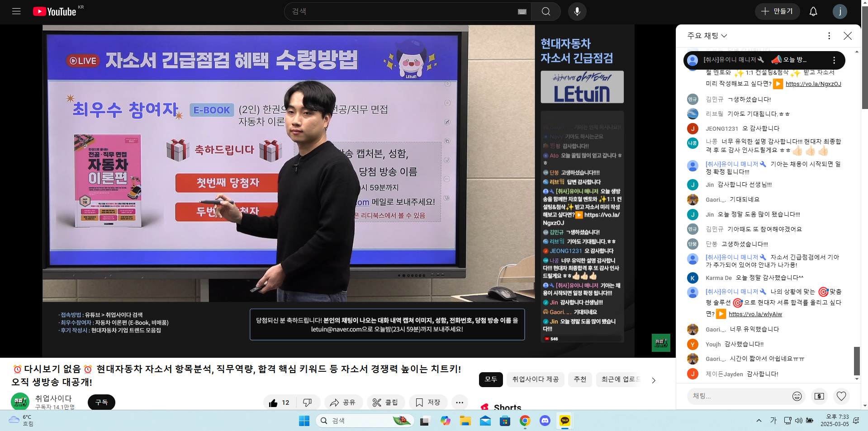
Task: Go to the YouTube home logo
Action: click(55, 11)
